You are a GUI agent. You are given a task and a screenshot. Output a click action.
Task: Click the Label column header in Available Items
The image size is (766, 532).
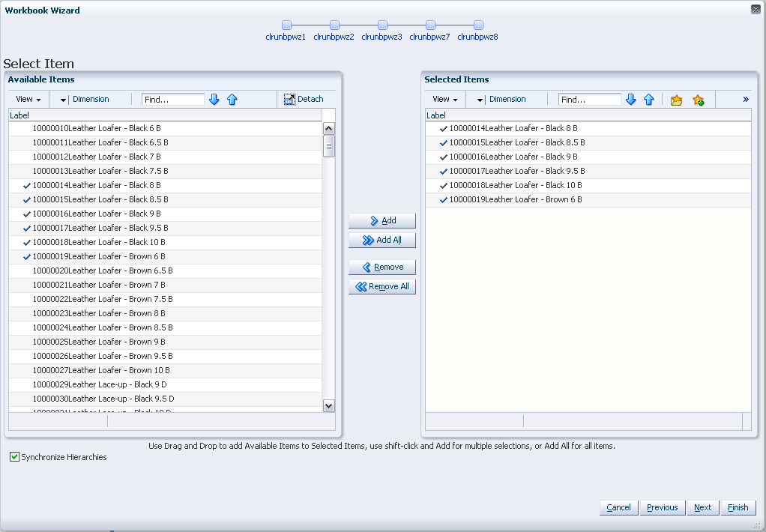coord(165,115)
